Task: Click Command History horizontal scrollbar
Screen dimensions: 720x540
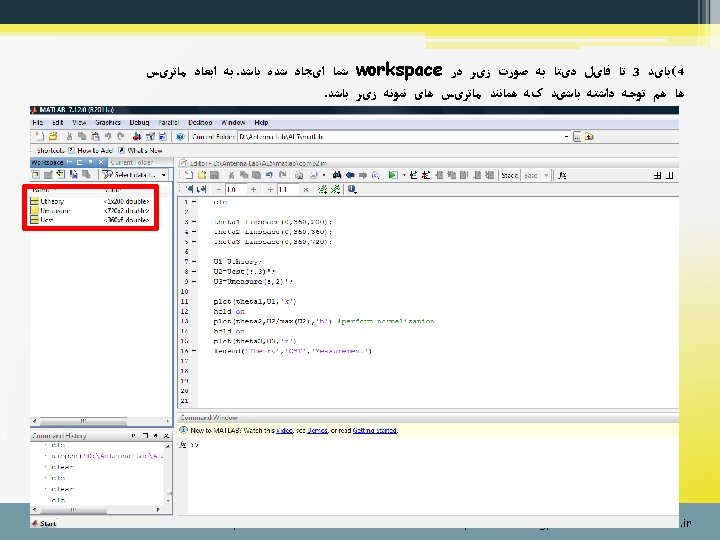Action: 97,510
